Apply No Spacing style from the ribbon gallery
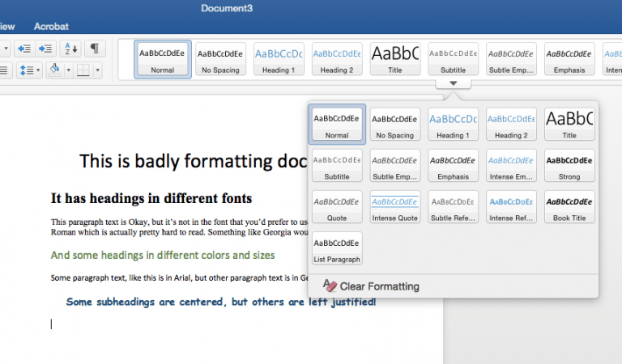The width and height of the screenshot is (622, 364). pyautogui.click(x=220, y=59)
